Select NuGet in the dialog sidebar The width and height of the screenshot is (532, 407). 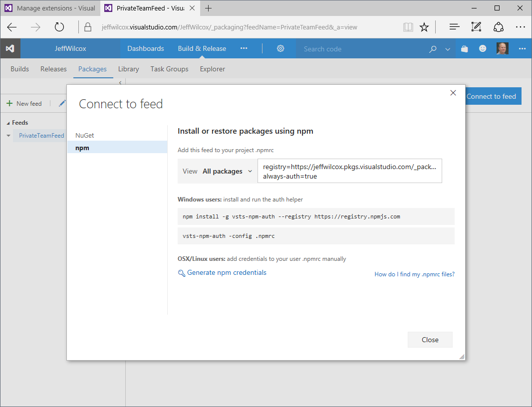coord(117,135)
